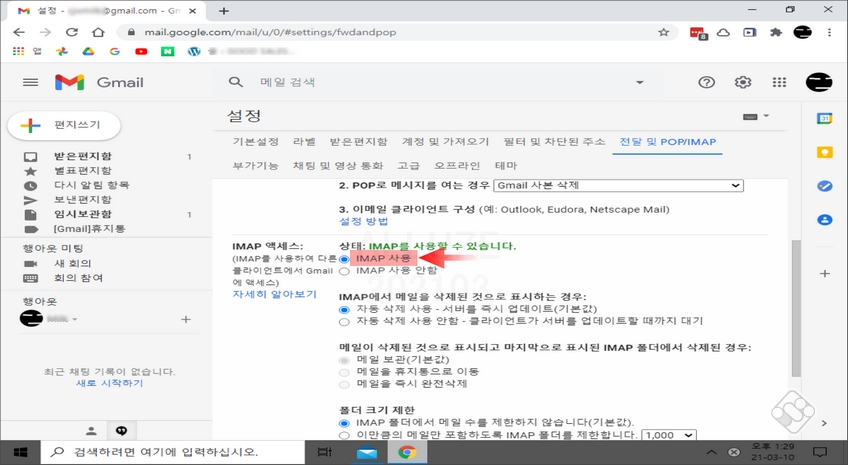The height and width of the screenshot is (465, 848).
Task: Expand Hangouts account name dropdown
Action: pos(75,319)
